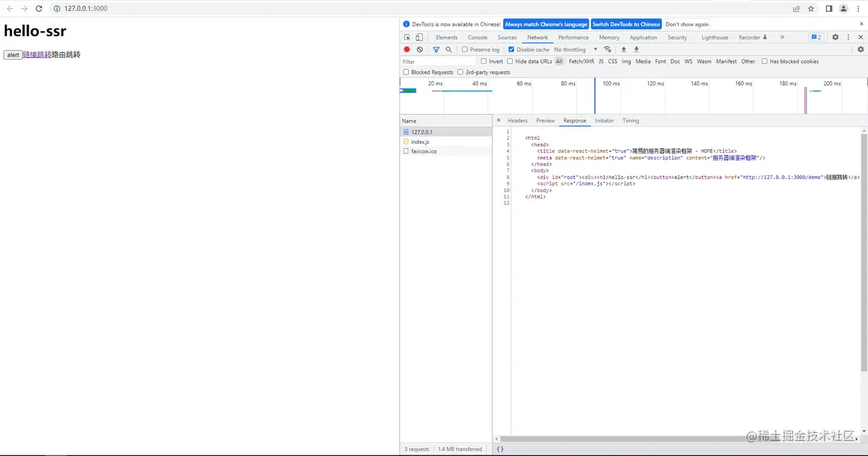This screenshot has width=868, height=456.
Task: Open DevTools customize three-dot menu
Action: (848, 37)
